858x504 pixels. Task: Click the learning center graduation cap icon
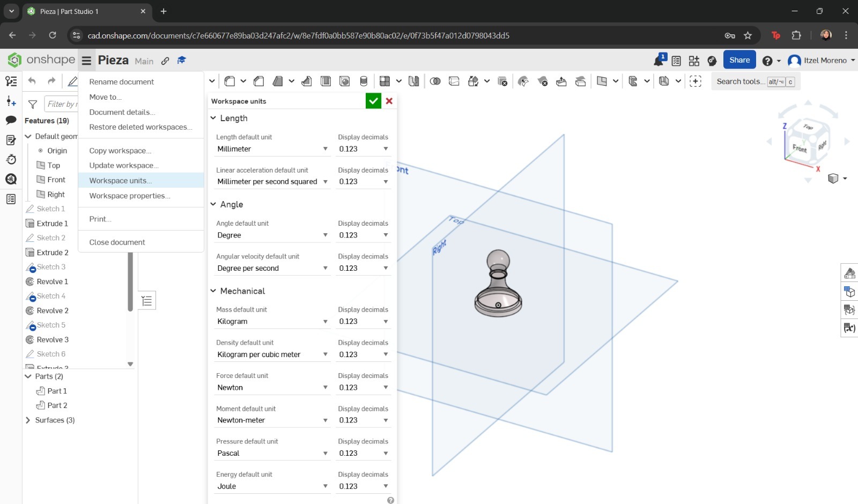[181, 61]
